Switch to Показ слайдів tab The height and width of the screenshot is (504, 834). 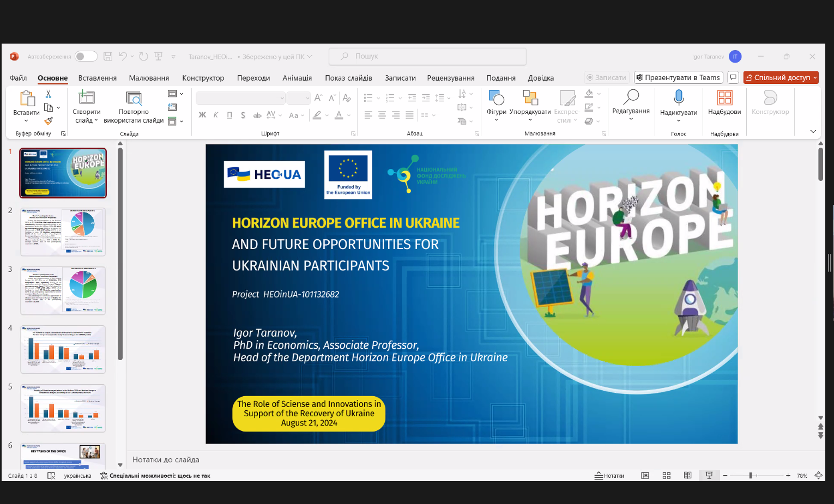348,78
